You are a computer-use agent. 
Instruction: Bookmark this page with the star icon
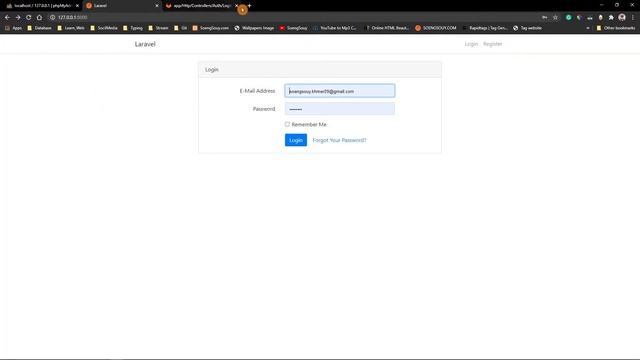pyautogui.click(x=555, y=18)
